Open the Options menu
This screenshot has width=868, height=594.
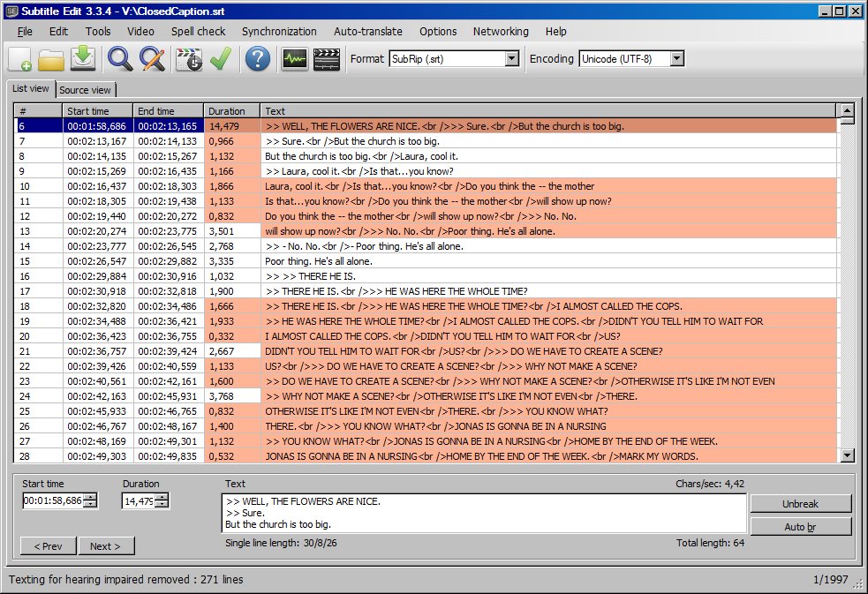point(438,32)
